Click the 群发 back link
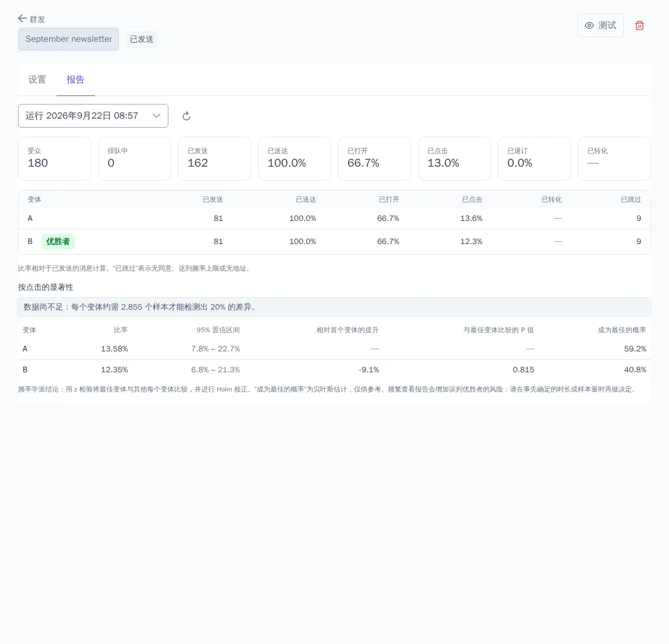669x644 pixels. pos(32,19)
